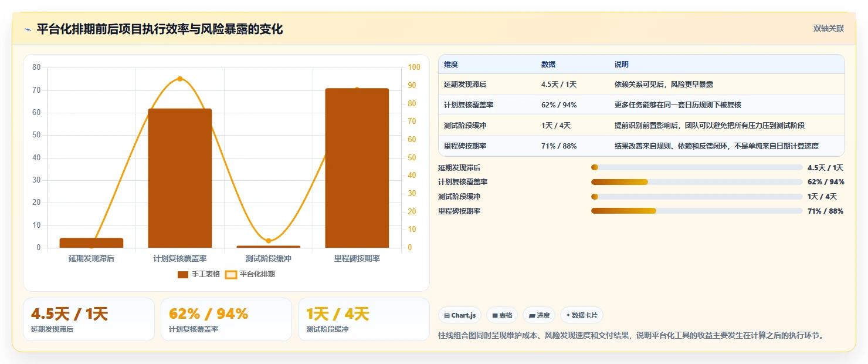Click the 延期发现滞后 progress bar
Viewport: 868px width, 364px height.
pyautogui.click(x=697, y=167)
